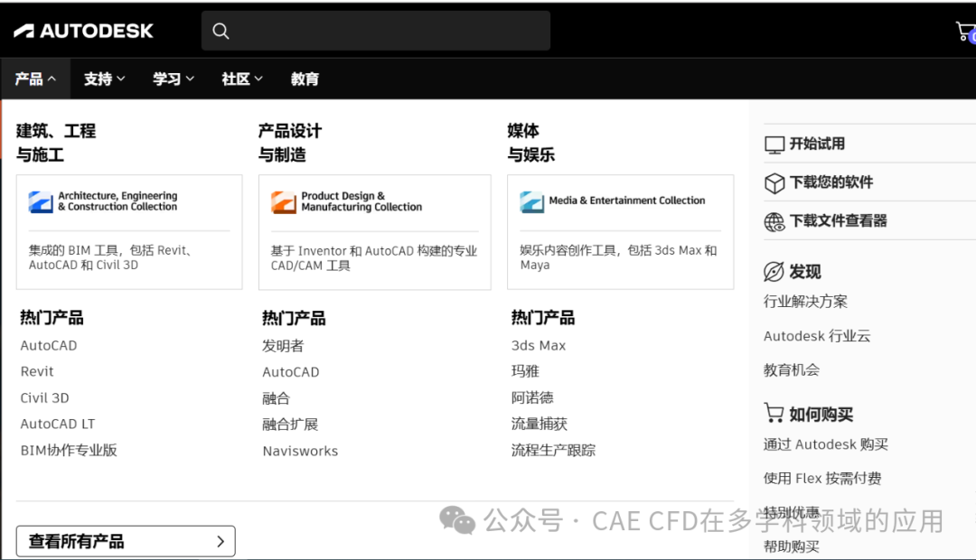Click into the search input field
This screenshot has height=560, width=976.
[x=376, y=31]
